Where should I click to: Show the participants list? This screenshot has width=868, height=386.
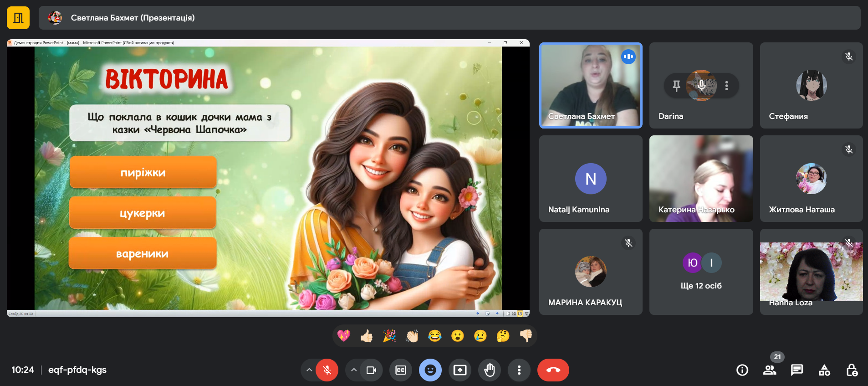[770, 370]
